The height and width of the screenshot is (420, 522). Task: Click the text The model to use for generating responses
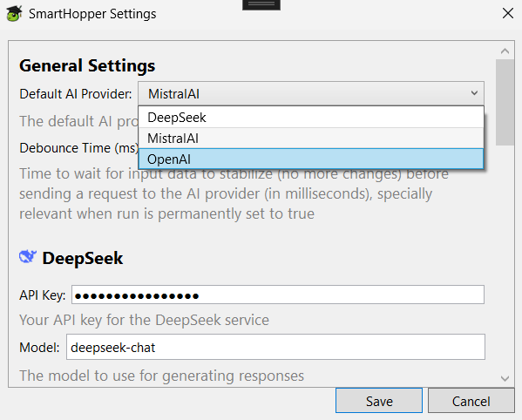(x=161, y=376)
